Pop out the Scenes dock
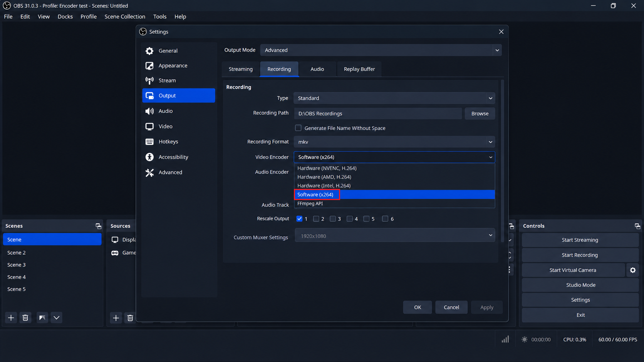 [x=98, y=226]
